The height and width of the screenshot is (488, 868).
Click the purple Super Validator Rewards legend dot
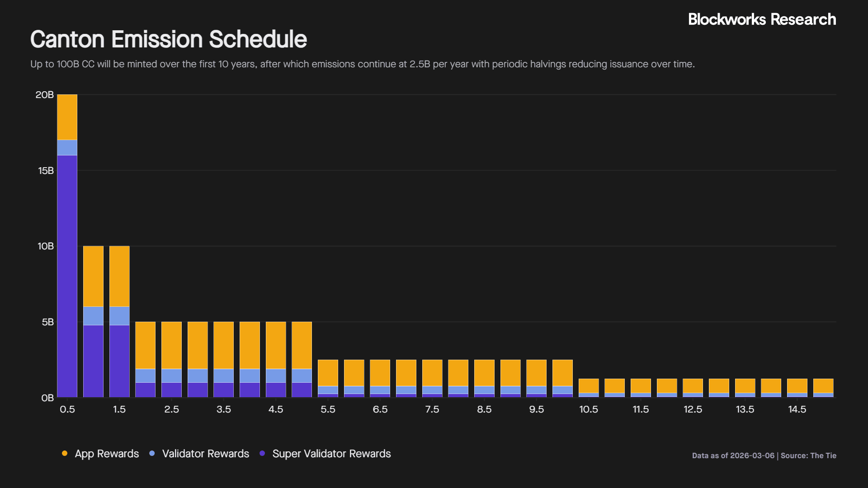point(262,453)
